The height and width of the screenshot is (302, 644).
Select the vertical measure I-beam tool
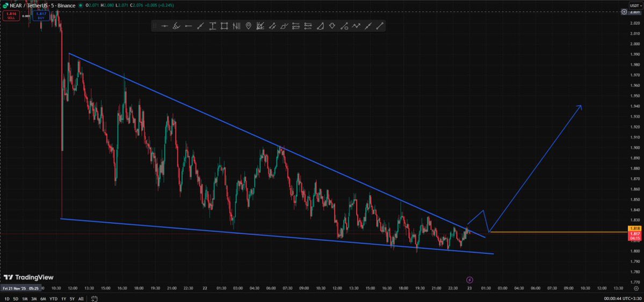click(x=212, y=26)
